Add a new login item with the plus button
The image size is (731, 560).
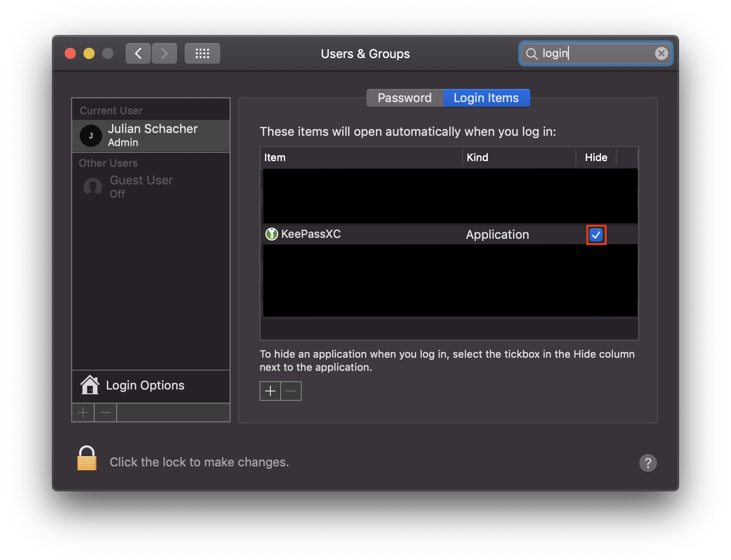[270, 391]
